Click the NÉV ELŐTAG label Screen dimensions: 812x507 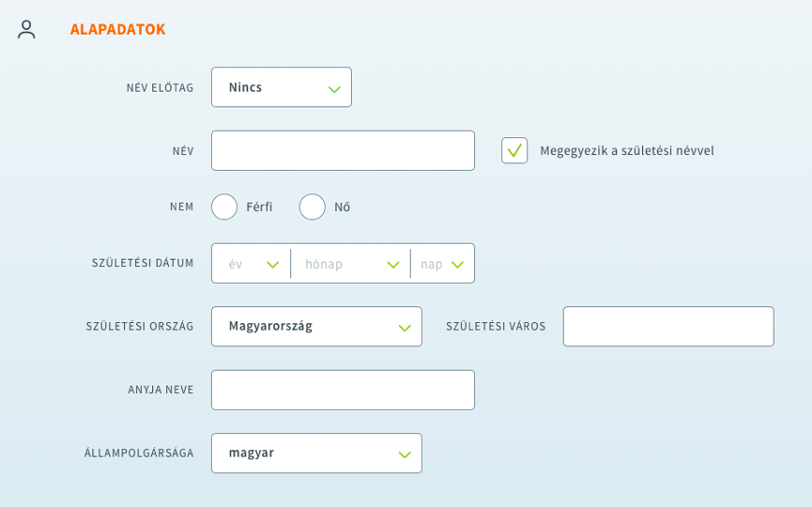pos(160,88)
